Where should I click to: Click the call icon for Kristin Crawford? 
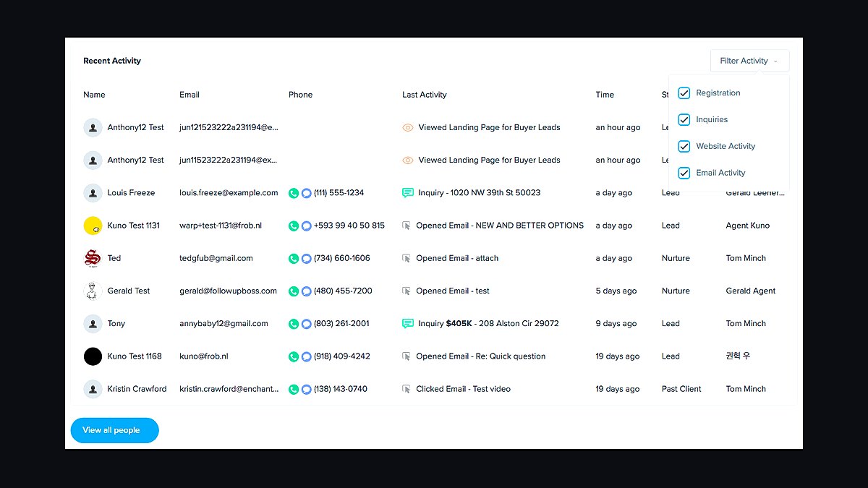[294, 389]
